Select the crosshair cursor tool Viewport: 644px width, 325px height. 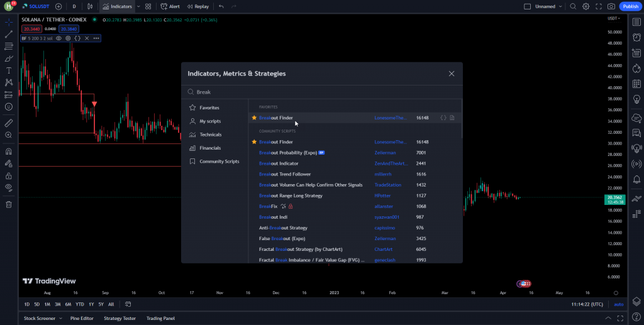point(9,23)
